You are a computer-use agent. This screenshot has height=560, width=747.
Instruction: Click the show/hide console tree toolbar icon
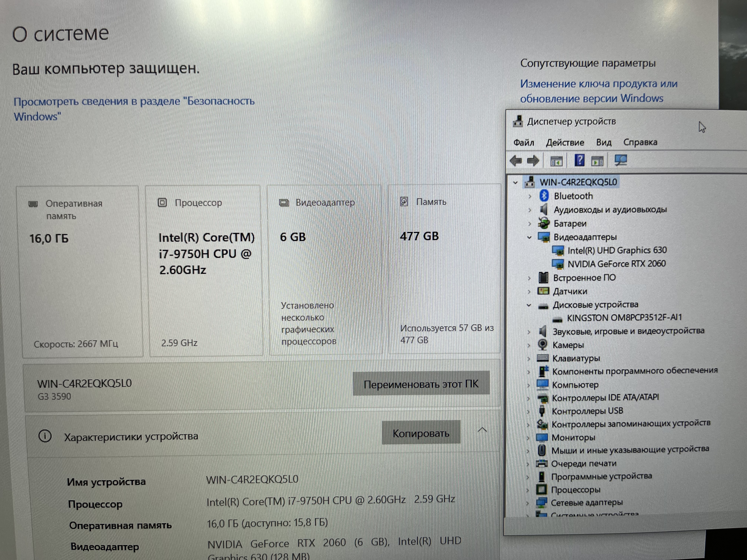pos(556,161)
